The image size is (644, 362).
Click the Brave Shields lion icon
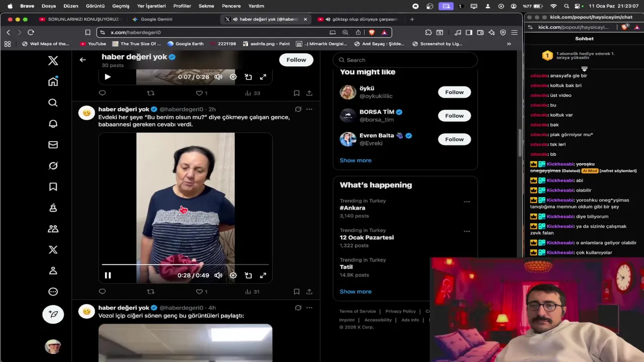tap(372, 32)
